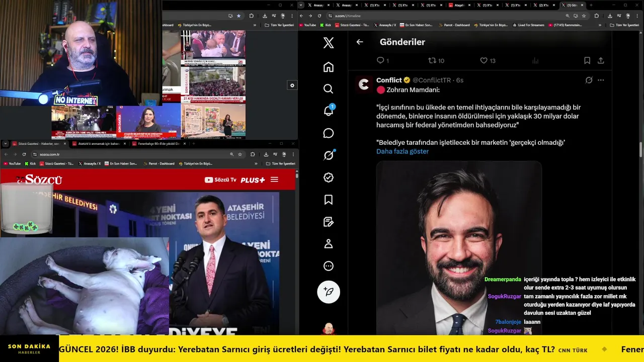Repost the post with 10 reposts
This screenshot has width=644, height=362.
436,60
